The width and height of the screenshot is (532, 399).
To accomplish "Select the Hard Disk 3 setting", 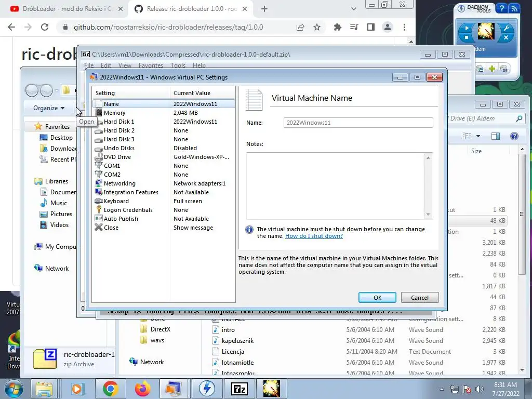I will coord(164,139).
